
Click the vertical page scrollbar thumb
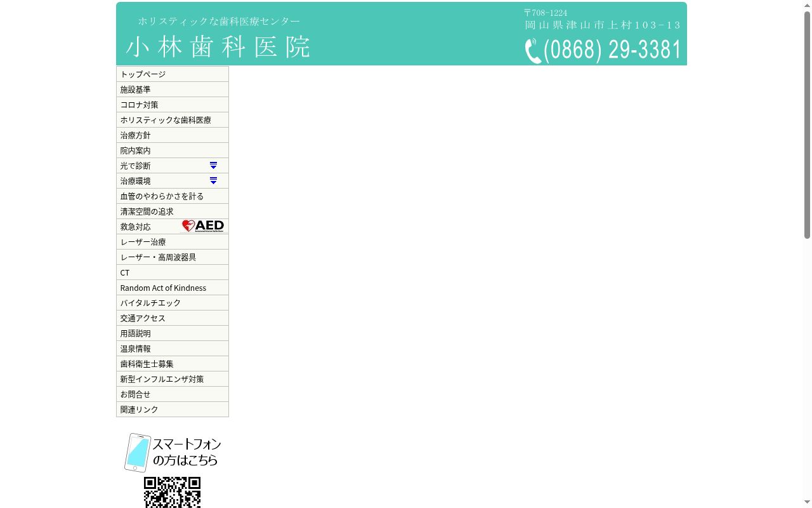click(808, 124)
